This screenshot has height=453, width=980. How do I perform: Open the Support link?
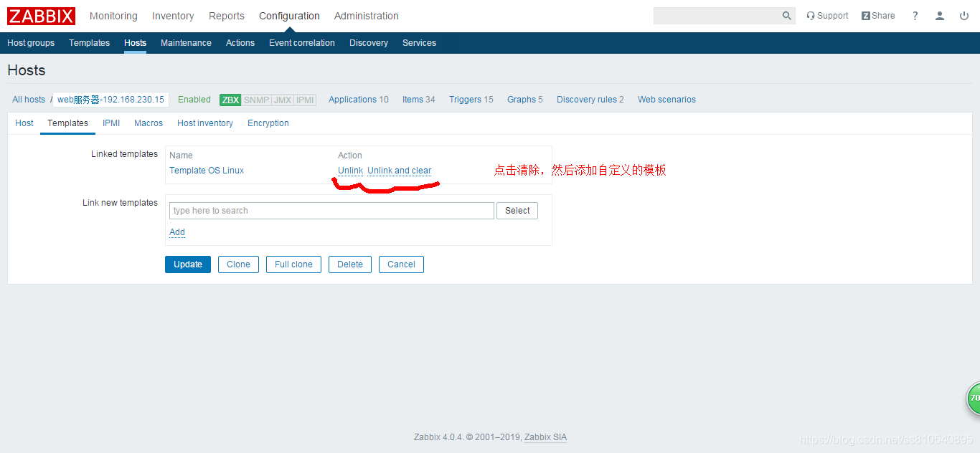tap(827, 16)
